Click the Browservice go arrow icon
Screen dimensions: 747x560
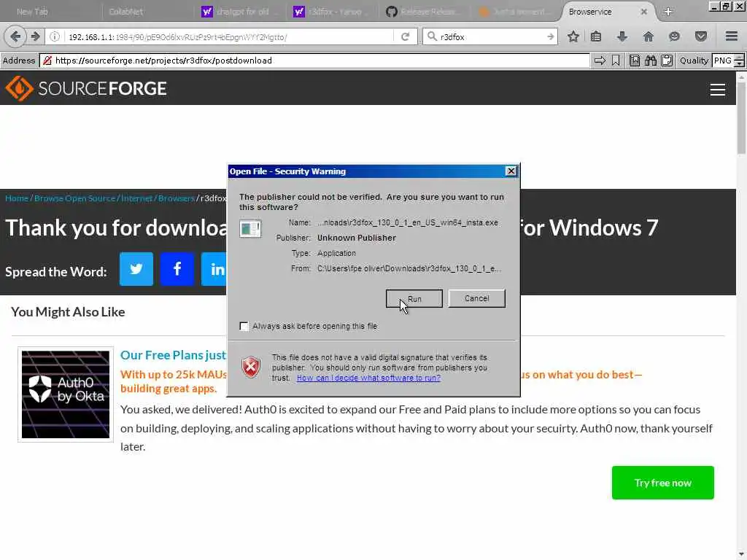click(x=600, y=61)
